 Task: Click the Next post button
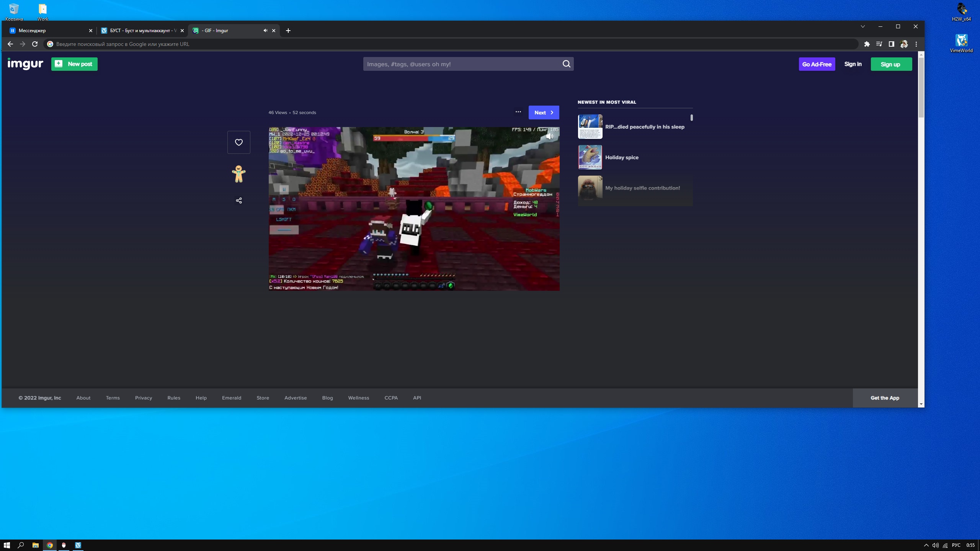click(x=544, y=112)
